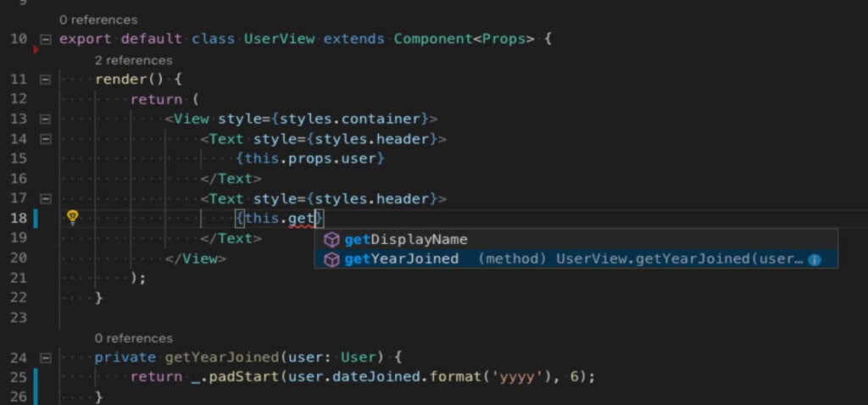The width and height of the screenshot is (868, 405).
Task: Click the method cube icon beside getYearJoined
Action: pyautogui.click(x=331, y=259)
